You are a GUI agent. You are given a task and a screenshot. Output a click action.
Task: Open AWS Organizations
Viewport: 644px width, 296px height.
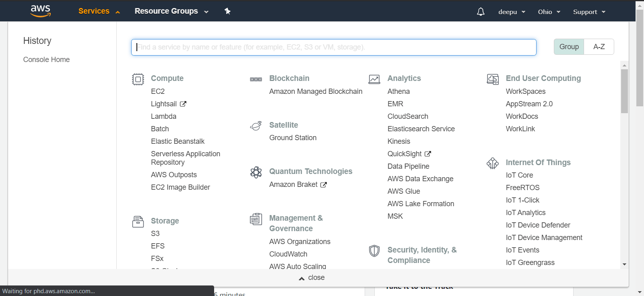coord(300,242)
